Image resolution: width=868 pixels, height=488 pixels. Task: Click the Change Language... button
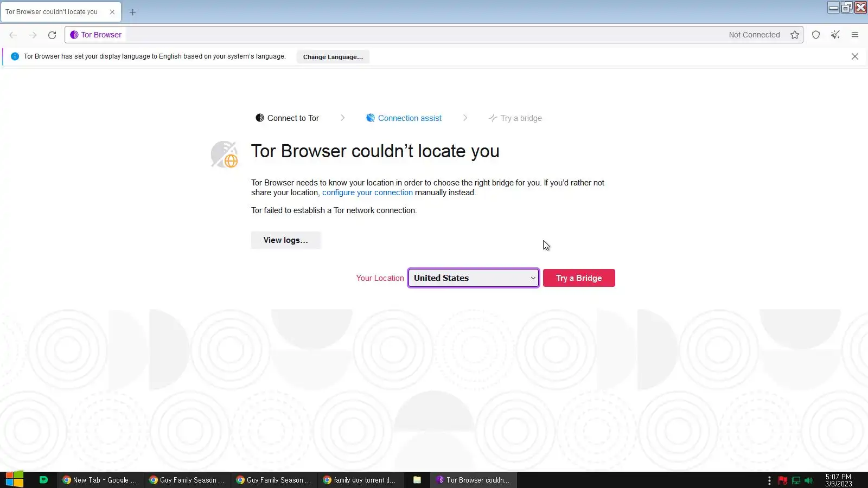point(333,57)
